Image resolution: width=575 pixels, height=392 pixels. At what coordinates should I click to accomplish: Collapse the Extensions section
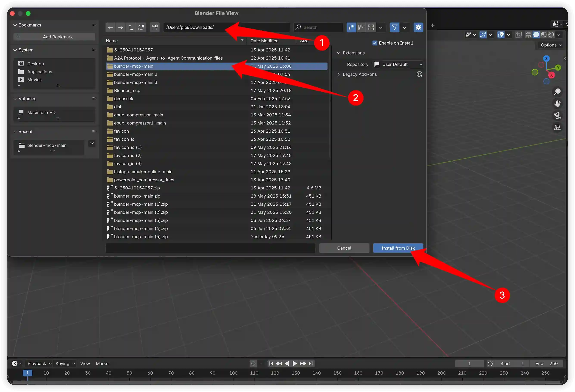tap(339, 53)
